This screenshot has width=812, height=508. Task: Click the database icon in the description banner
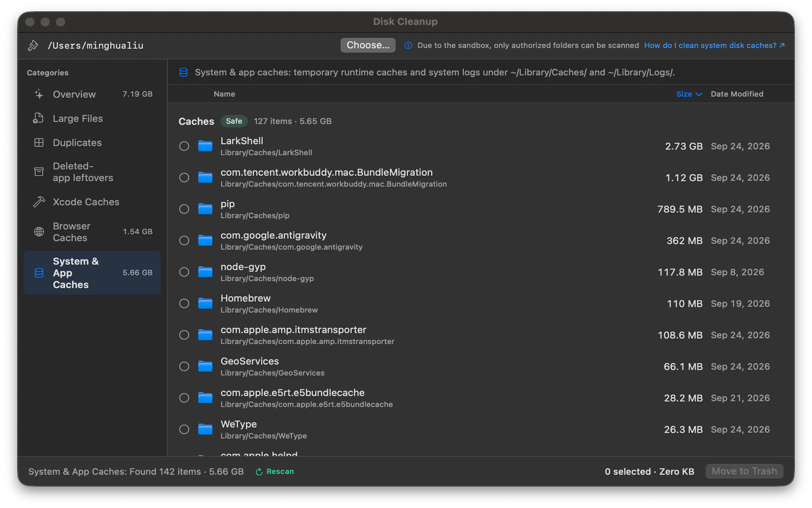[184, 72]
